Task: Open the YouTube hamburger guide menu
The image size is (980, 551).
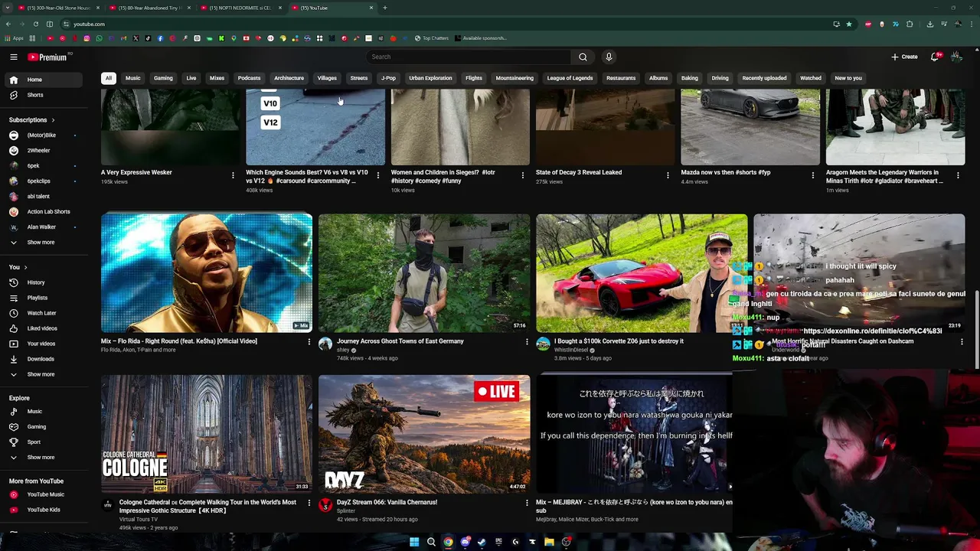Action: pyautogui.click(x=13, y=57)
